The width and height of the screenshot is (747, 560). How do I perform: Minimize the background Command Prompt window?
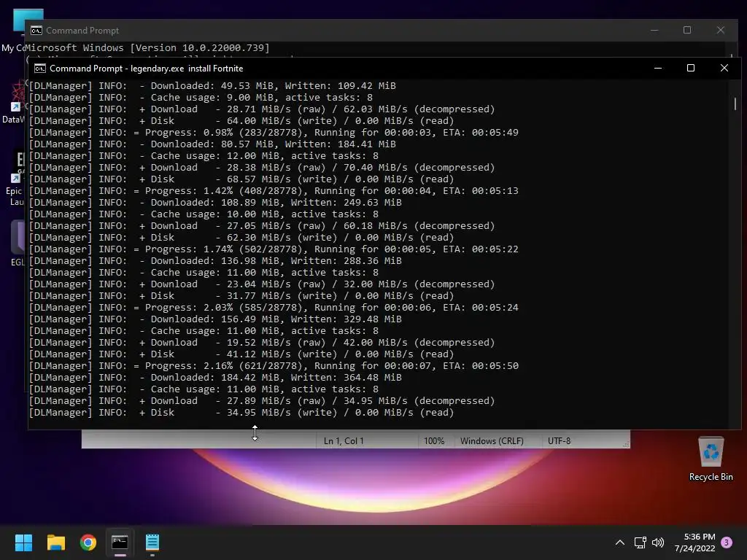point(654,30)
